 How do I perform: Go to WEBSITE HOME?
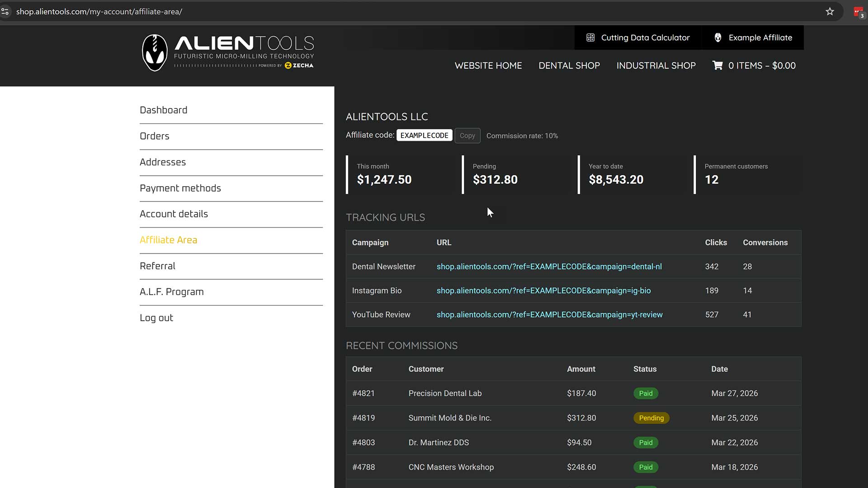point(488,66)
